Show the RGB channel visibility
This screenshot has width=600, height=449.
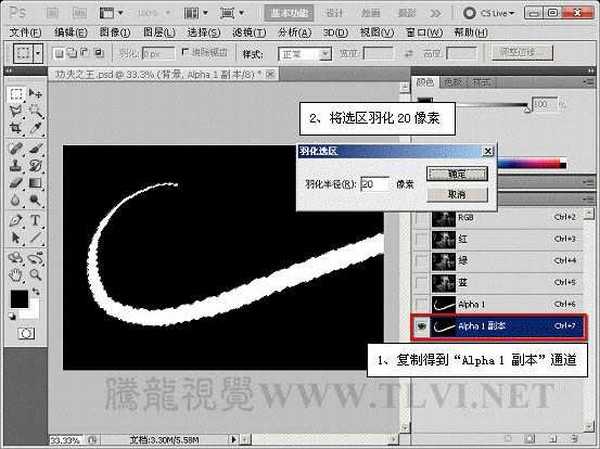tap(421, 217)
